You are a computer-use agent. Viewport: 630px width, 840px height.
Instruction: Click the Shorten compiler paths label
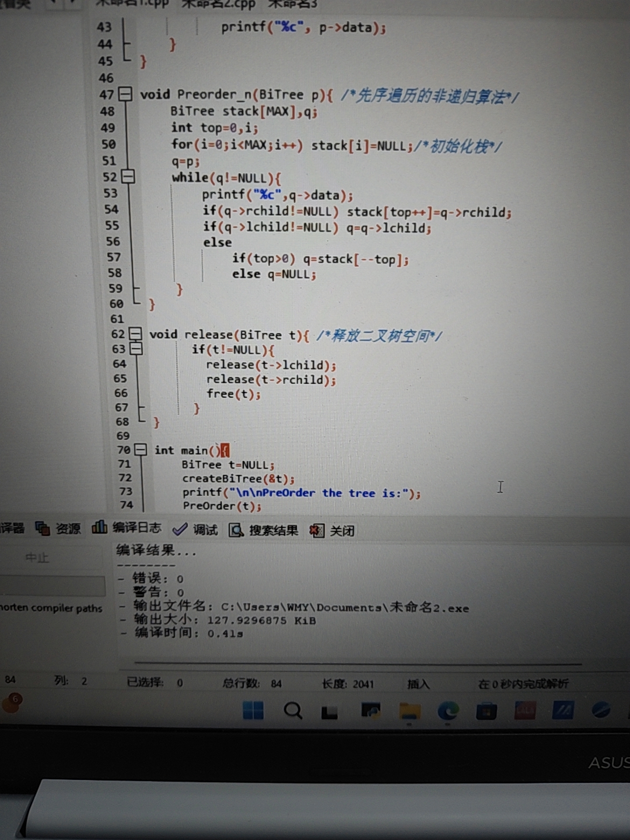(x=51, y=608)
